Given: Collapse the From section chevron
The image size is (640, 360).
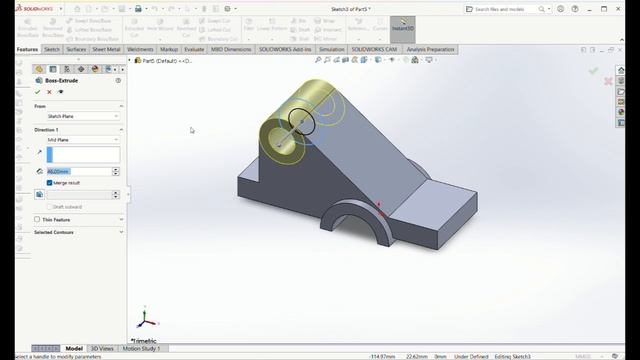Looking at the screenshot, I should coord(121,106).
